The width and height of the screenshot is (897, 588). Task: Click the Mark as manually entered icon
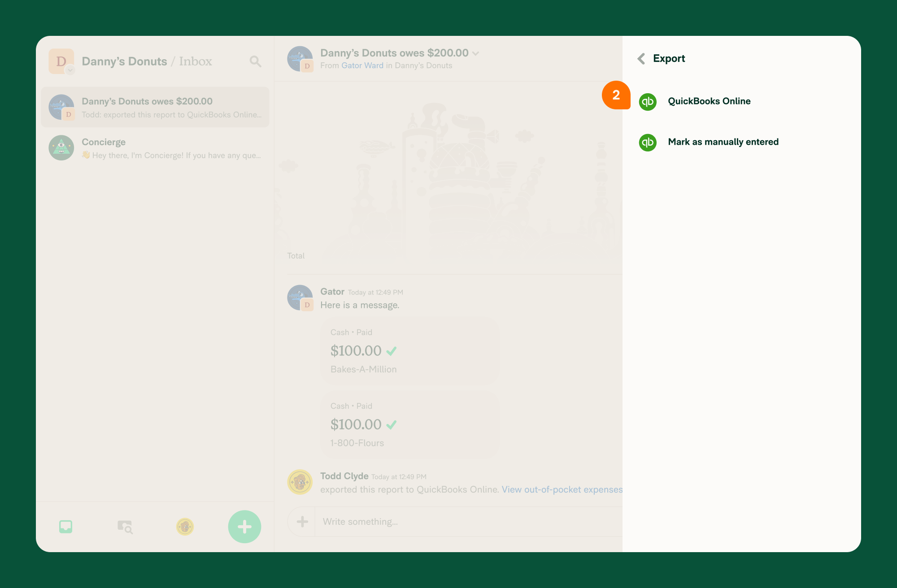click(x=648, y=142)
